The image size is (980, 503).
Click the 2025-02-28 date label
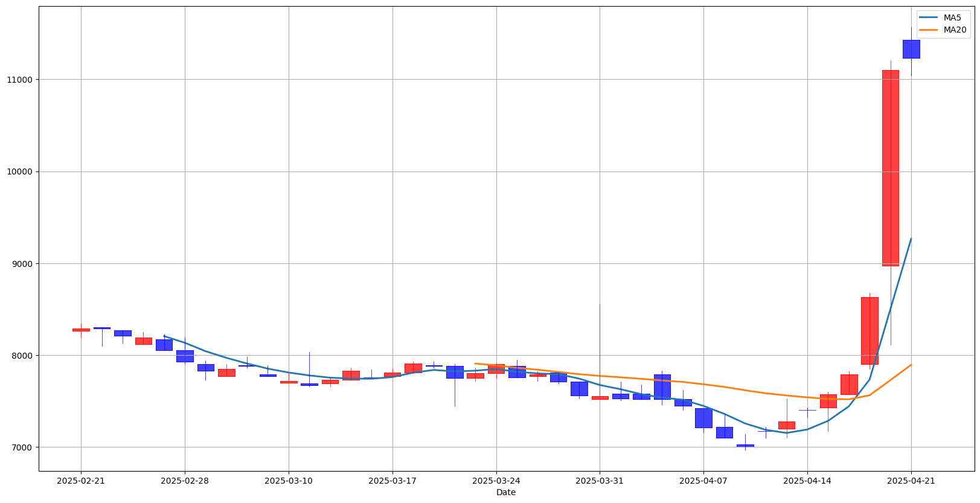pos(185,481)
